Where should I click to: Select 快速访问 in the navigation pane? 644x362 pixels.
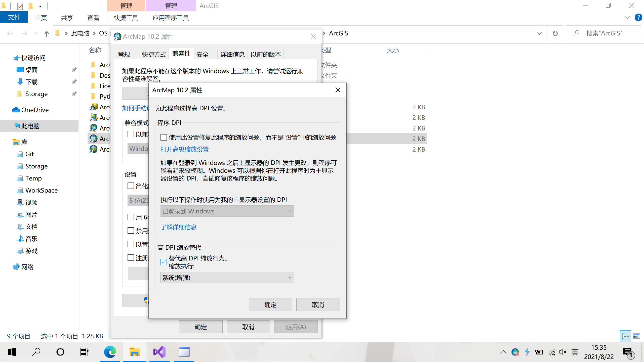(x=33, y=58)
